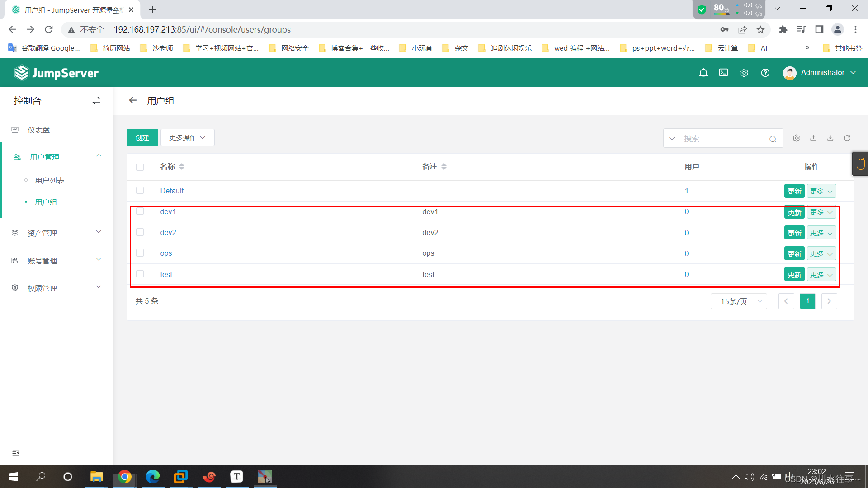Screen dimensions: 868x488
Task: Toggle the select-all header checkbox
Action: click(140, 167)
